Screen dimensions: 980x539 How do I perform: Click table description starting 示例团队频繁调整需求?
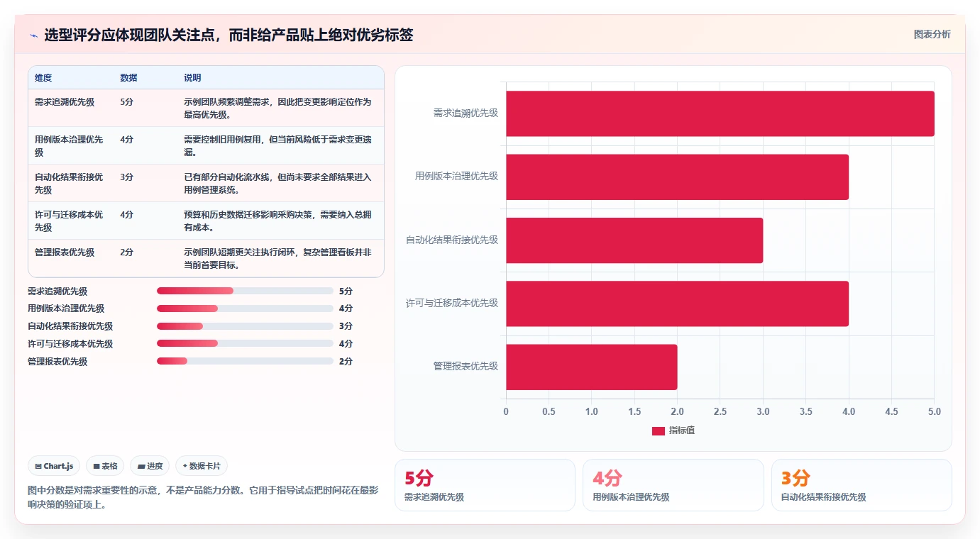point(277,108)
